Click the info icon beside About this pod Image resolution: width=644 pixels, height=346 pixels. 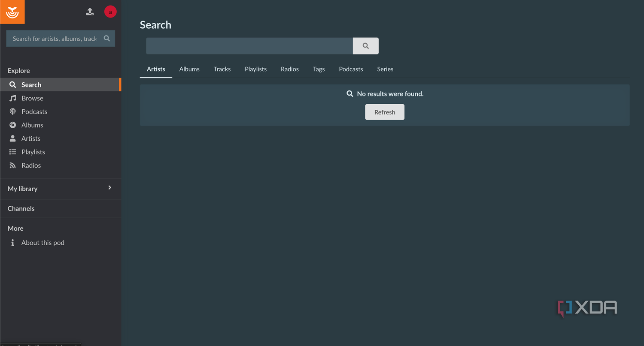click(13, 243)
